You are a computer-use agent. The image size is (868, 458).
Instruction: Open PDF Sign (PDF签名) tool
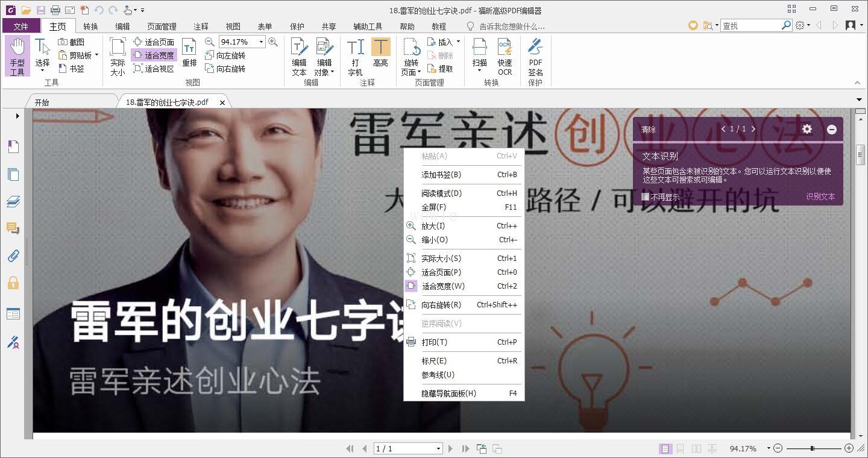[x=535, y=56]
